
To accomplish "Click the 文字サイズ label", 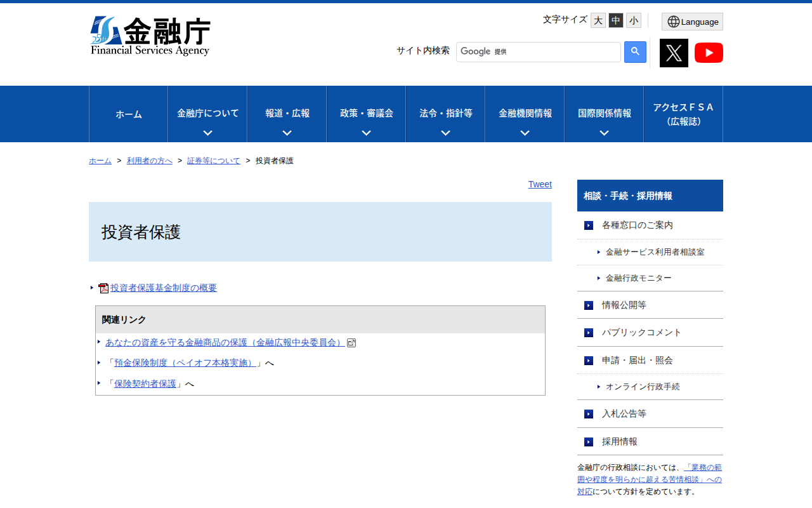I will [565, 20].
